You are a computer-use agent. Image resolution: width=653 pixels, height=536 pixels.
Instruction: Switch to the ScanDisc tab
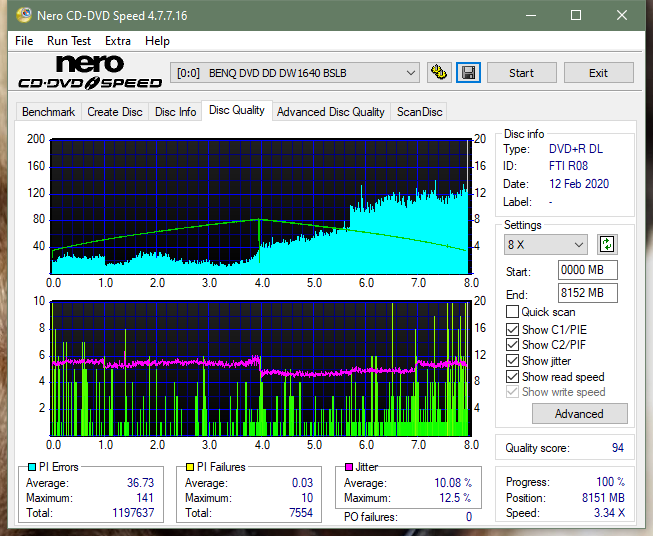419,112
